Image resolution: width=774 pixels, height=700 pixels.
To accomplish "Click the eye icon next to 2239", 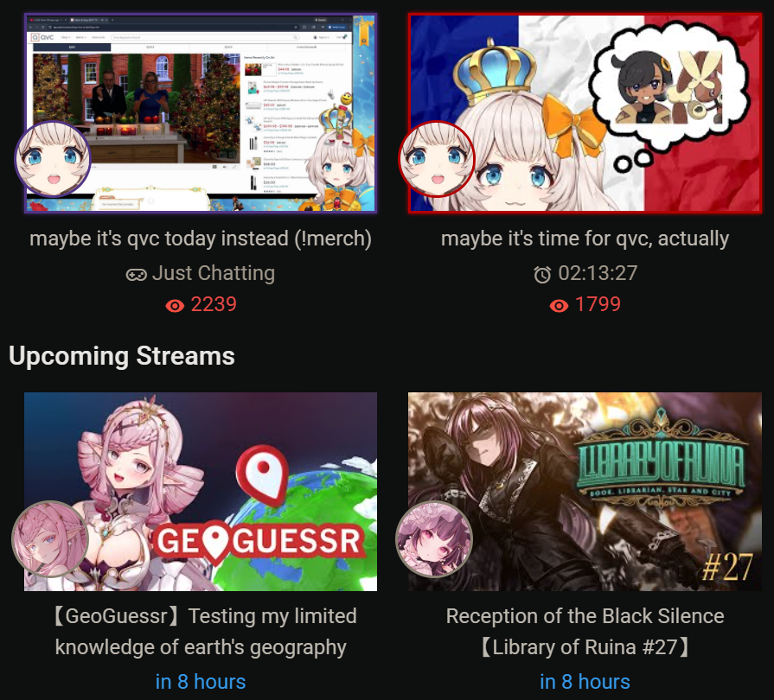I will click(175, 306).
